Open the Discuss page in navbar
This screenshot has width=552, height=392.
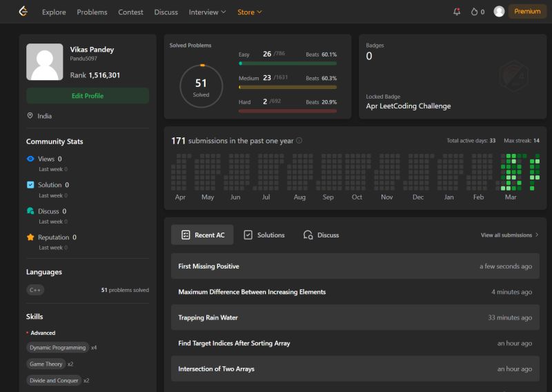click(166, 12)
